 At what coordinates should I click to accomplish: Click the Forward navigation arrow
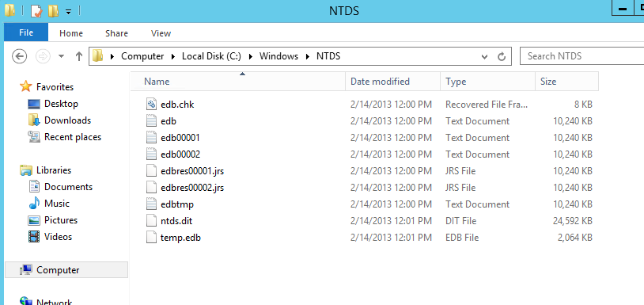43,56
